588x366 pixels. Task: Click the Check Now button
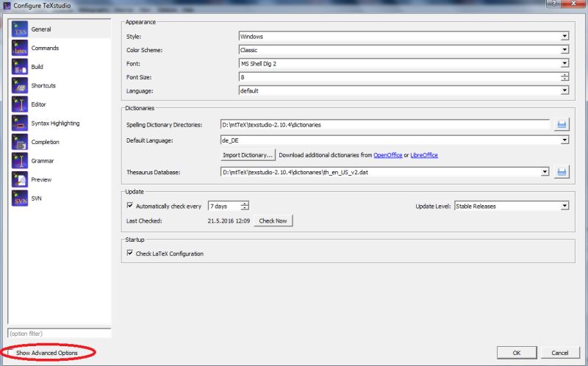[x=273, y=220]
